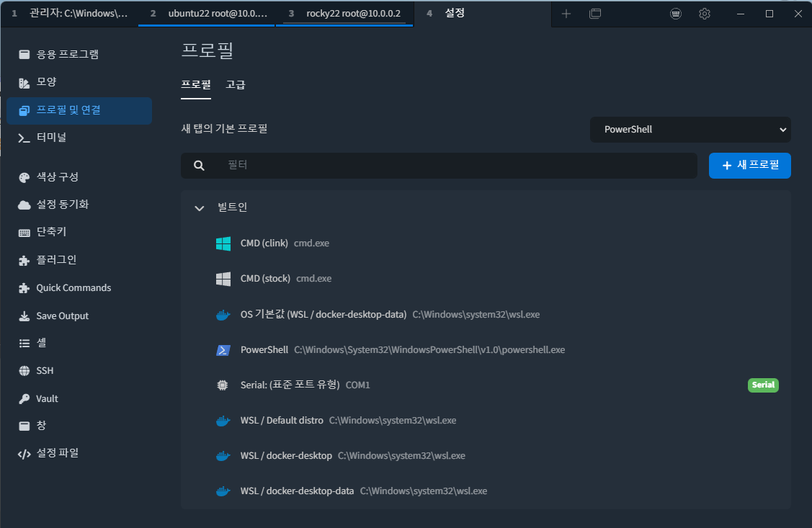Click the toolbar keyboard-style round icon
Image resolution: width=812 pixels, height=528 pixels.
point(676,14)
